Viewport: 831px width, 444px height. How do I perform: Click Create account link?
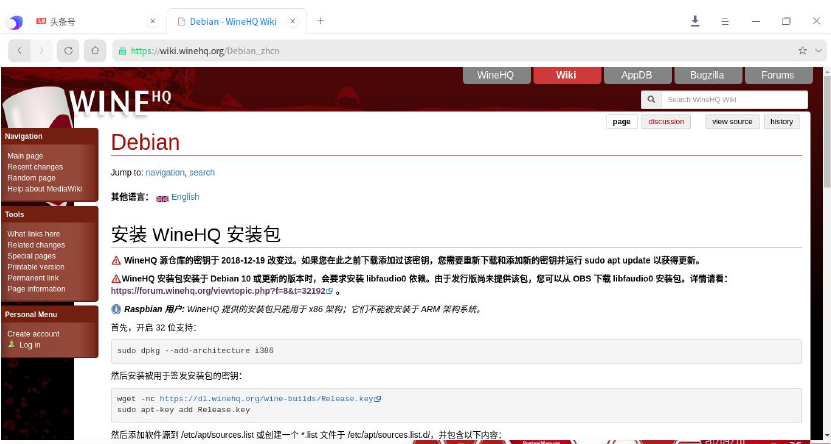(x=33, y=334)
